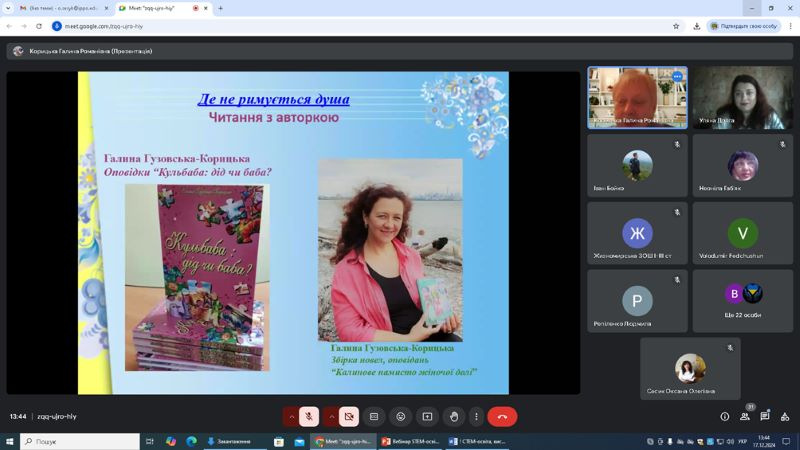Close the Meet browser tab
The width and height of the screenshot is (800, 450).
(206, 8)
